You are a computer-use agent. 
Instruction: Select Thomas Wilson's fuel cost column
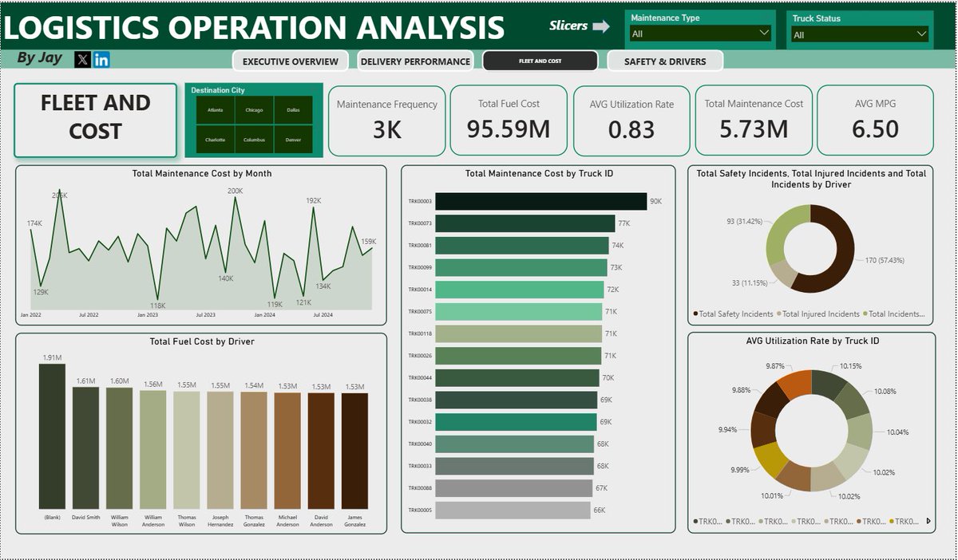[187, 451]
